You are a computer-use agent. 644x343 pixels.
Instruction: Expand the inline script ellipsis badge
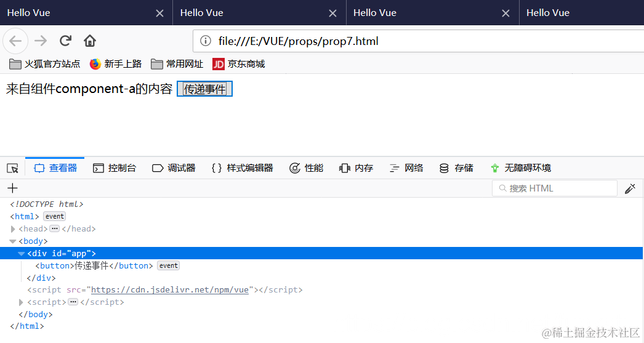pos(73,302)
